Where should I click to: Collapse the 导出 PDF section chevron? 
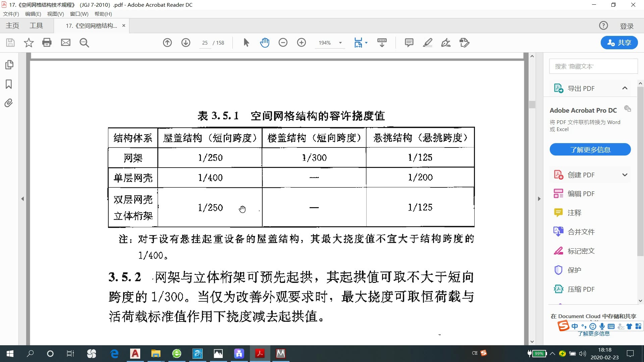pos(625,88)
